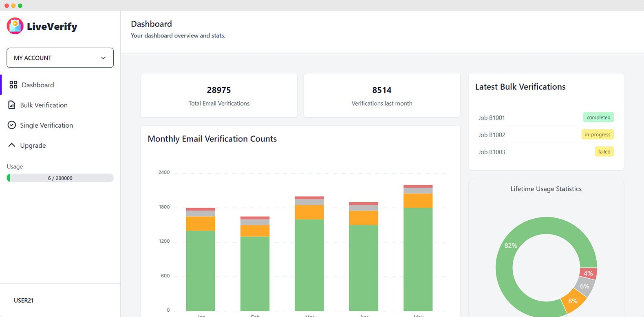Click the Upgrade up-arrow icon

[12, 145]
